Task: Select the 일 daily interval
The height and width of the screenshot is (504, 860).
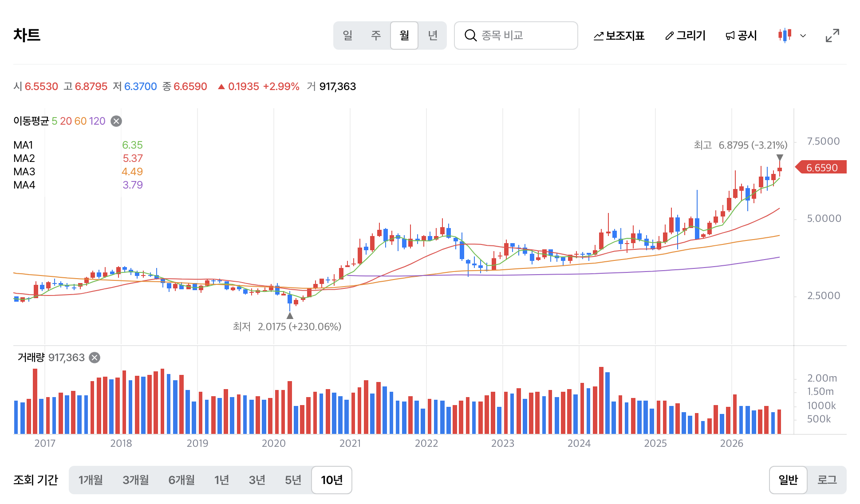Action: click(347, 35)
